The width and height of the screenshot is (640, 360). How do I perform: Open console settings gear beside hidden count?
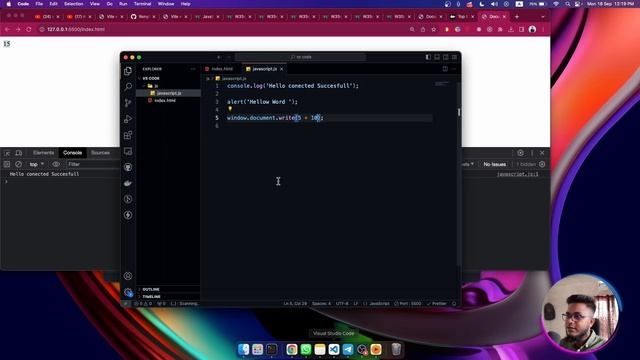pos(542,164)
